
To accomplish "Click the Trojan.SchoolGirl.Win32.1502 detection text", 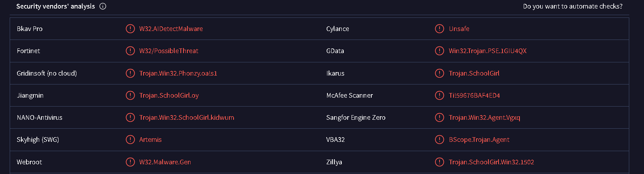I will (492, 162).
